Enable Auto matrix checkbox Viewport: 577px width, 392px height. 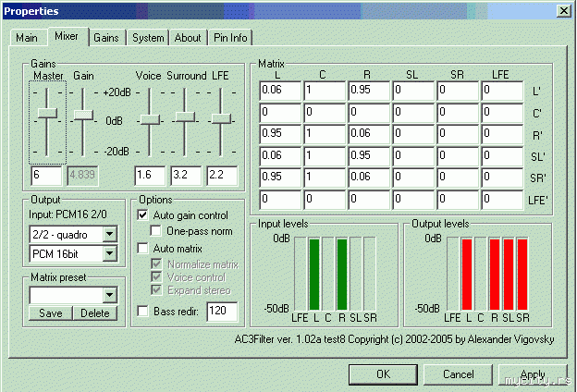point(142,248)
